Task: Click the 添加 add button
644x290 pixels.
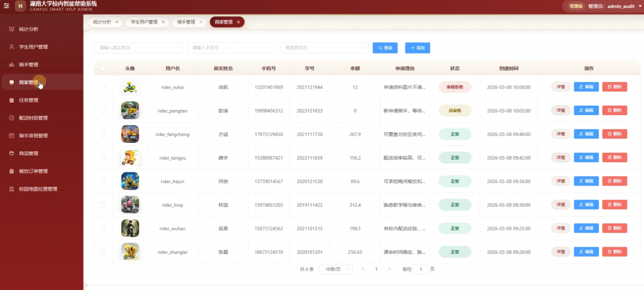Action: 418,48
